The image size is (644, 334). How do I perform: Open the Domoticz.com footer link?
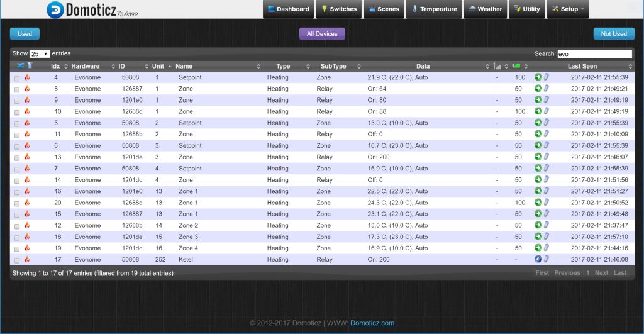(x=372, y=323)
